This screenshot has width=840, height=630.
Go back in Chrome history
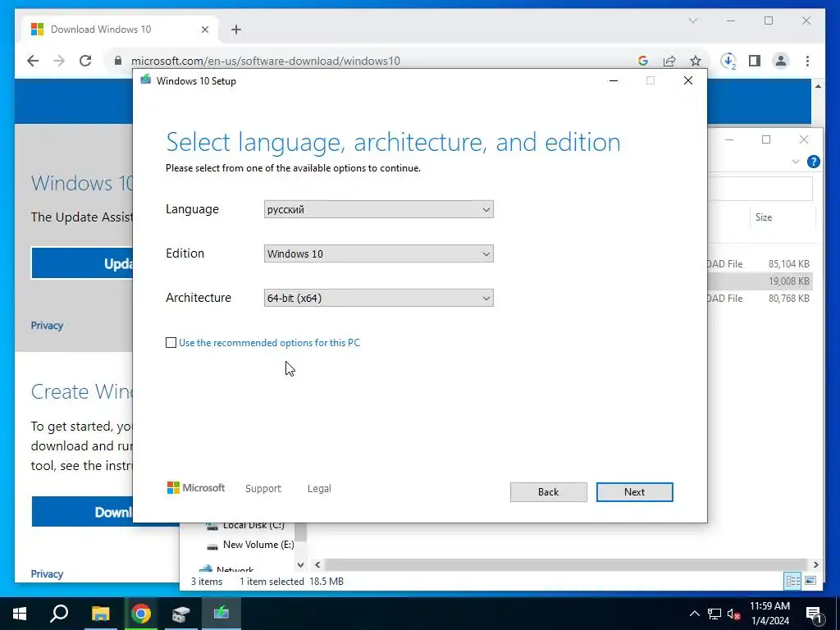(x=33, y=61)
